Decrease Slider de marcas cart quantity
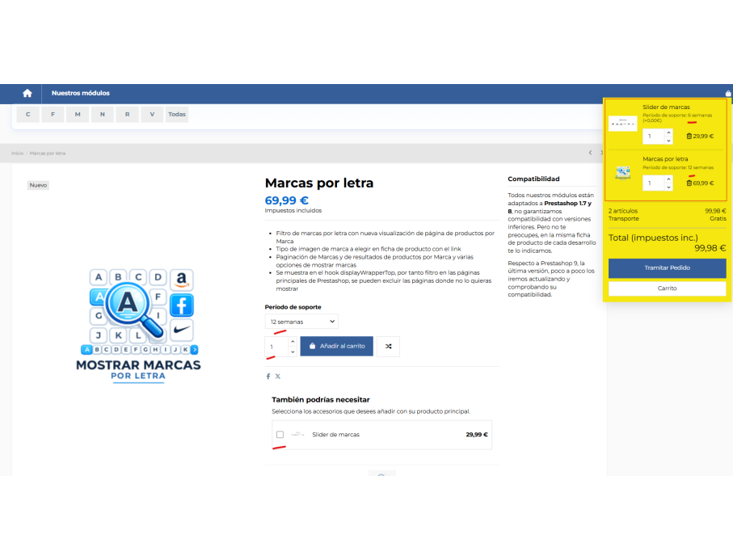 (x=668, y=141)
